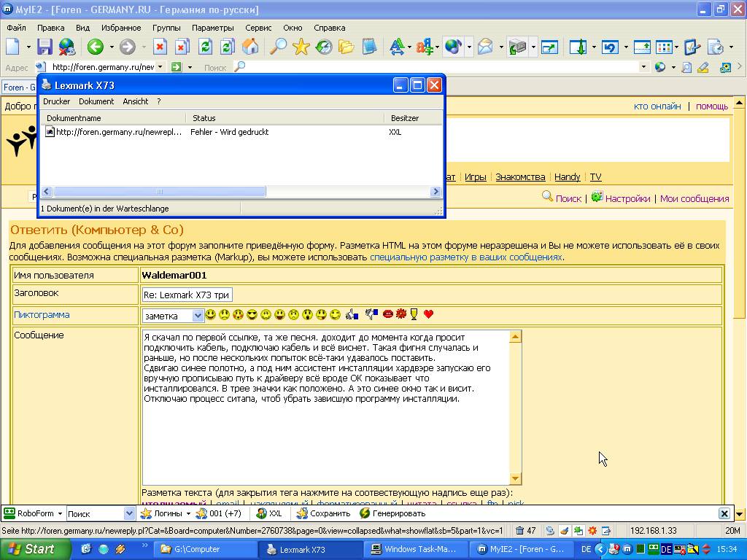This screenshot has height=560, width=747.
Task: Click the помощь link
Action: pos(712,106)
